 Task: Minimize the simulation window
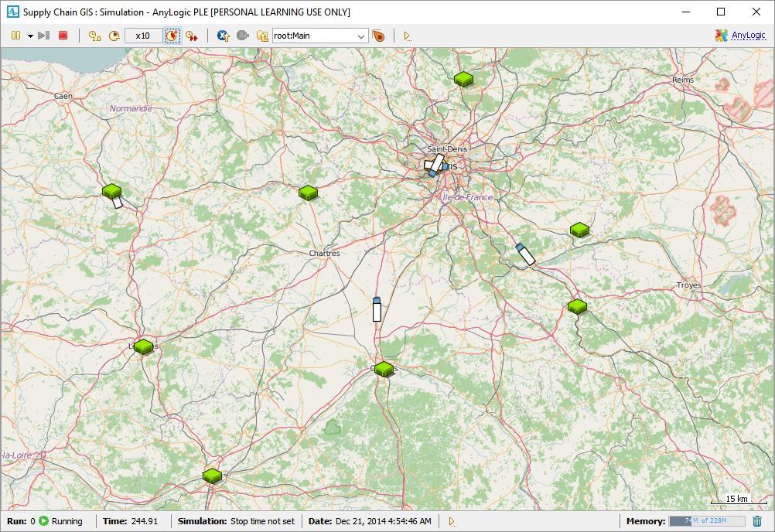point(686,12)
